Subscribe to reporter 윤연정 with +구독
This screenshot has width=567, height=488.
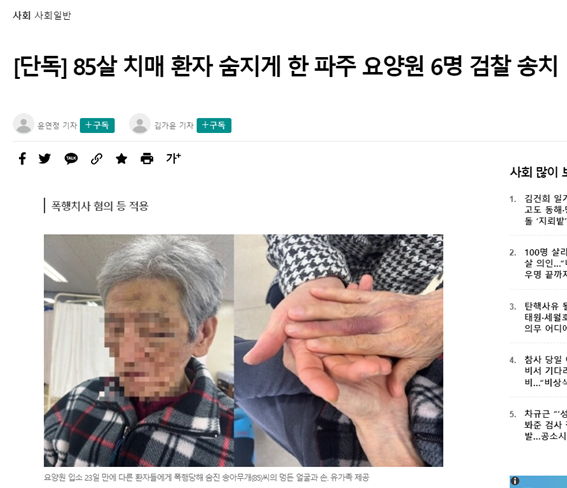[97, 125]
